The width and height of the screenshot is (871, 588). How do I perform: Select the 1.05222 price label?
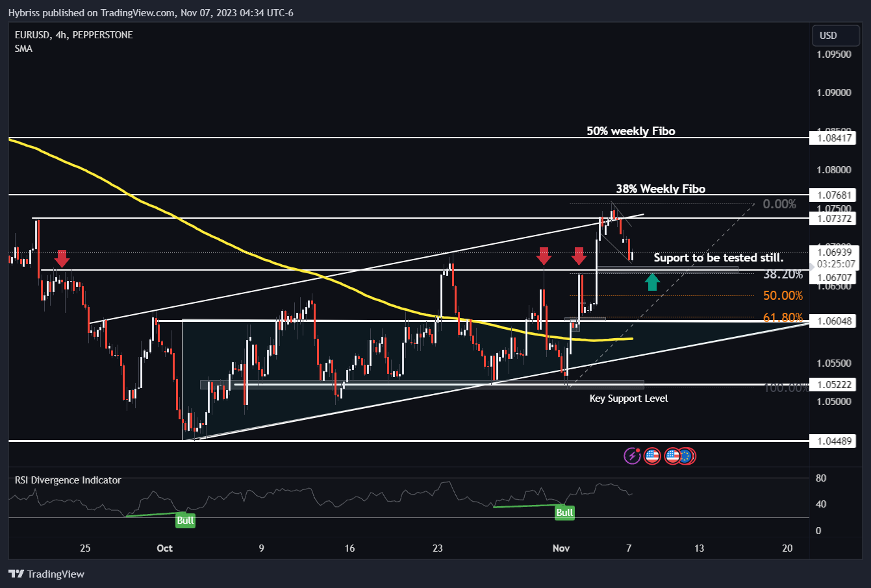833,385
